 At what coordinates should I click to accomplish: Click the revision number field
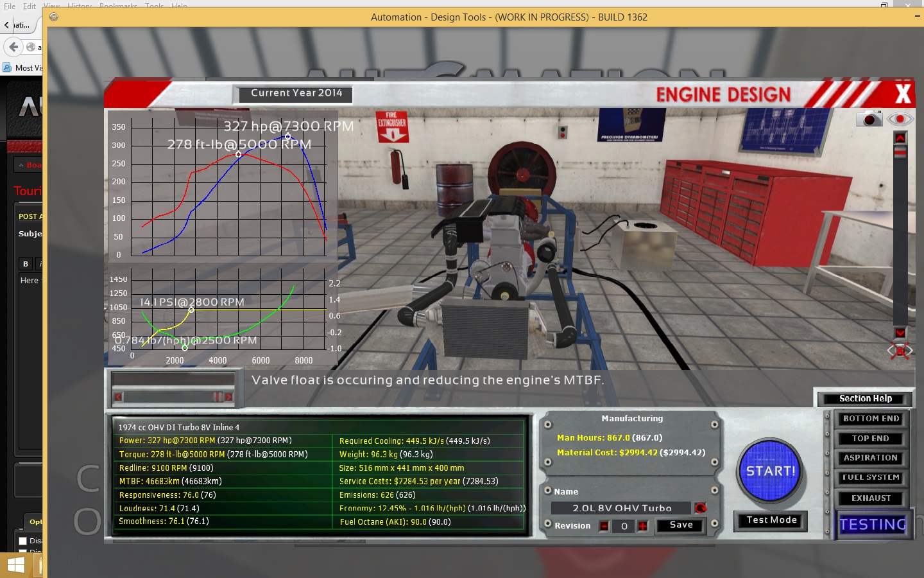(624, 527)
